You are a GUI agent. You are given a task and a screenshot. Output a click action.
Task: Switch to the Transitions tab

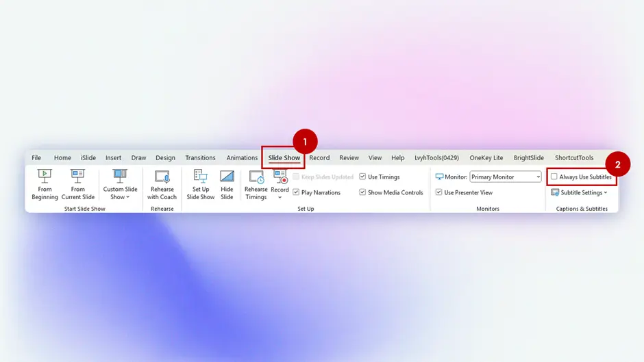coord(201,157)
